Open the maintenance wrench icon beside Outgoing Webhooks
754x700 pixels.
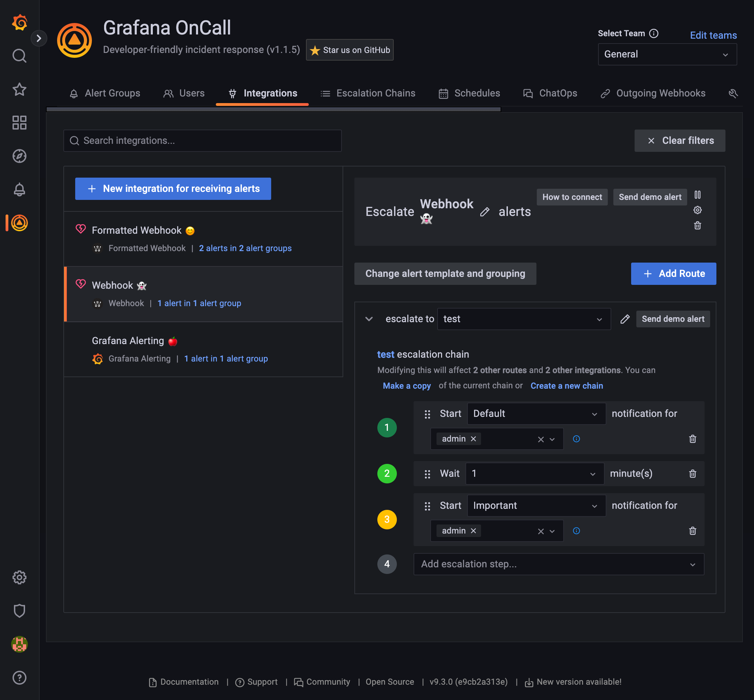click(733, 94)
